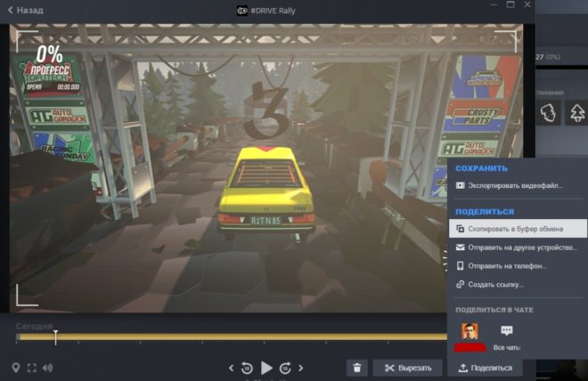Image resolution: width=588 pixels, height=381 pixels.
Task: Select Скопировать в буфер обмена
Action: click(x=518, y=229)
